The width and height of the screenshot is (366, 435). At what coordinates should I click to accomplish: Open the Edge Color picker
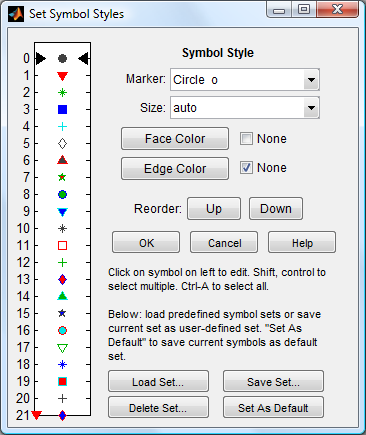tap(175, 169)
